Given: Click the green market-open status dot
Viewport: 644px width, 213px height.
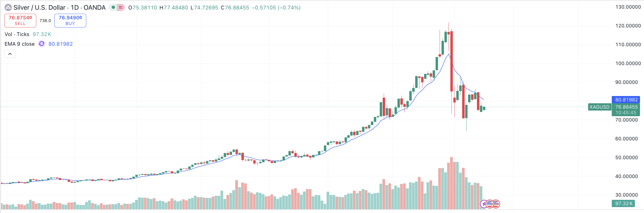Looking at the screenshot, I should [x=113, y=8].
